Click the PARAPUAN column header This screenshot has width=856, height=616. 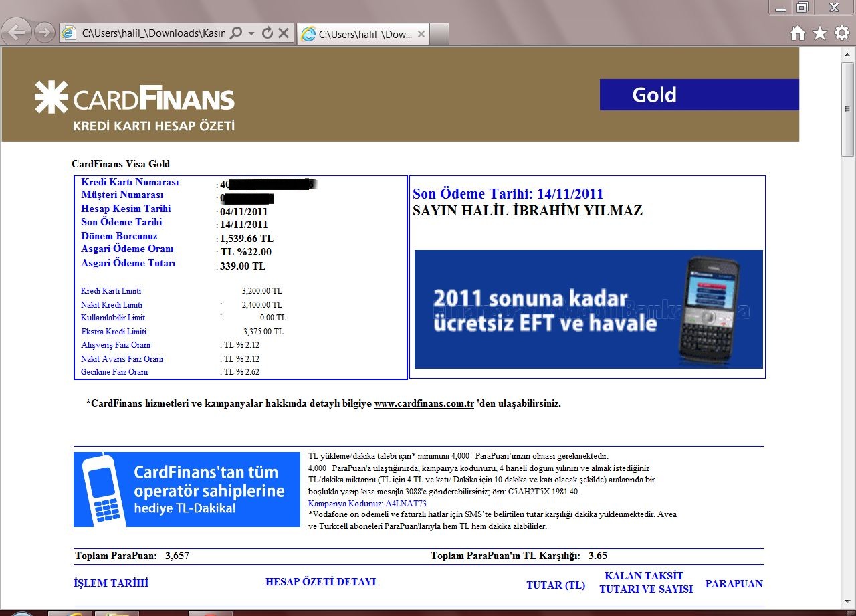[x=734, y=584]
